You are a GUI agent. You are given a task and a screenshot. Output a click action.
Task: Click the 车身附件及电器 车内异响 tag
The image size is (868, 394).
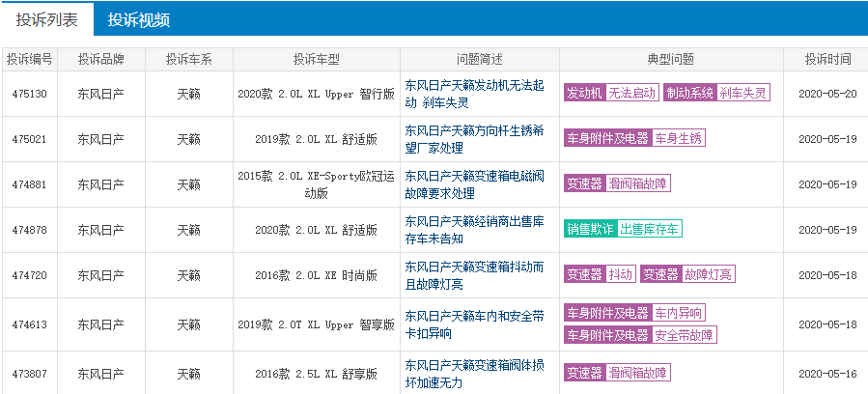tap(635, 314)
